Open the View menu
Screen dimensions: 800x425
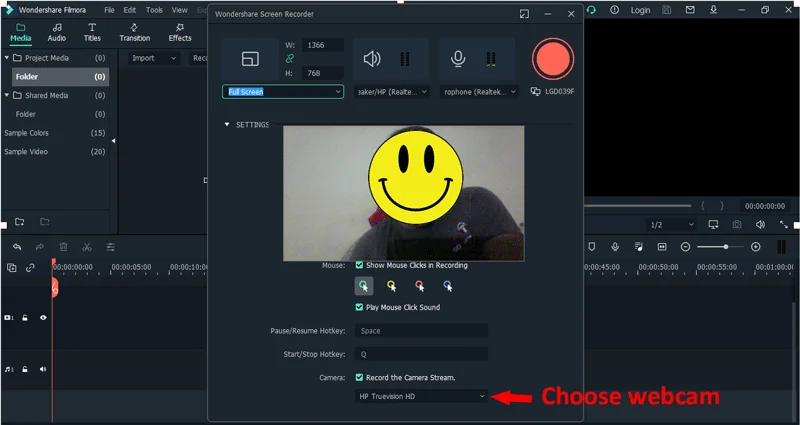(x=180, y=10)
